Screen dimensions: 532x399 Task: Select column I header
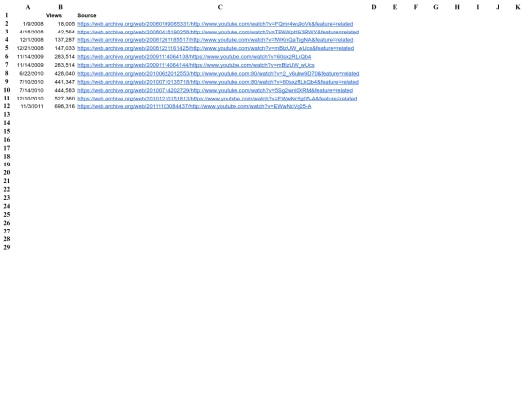click(x=478, y=7)
